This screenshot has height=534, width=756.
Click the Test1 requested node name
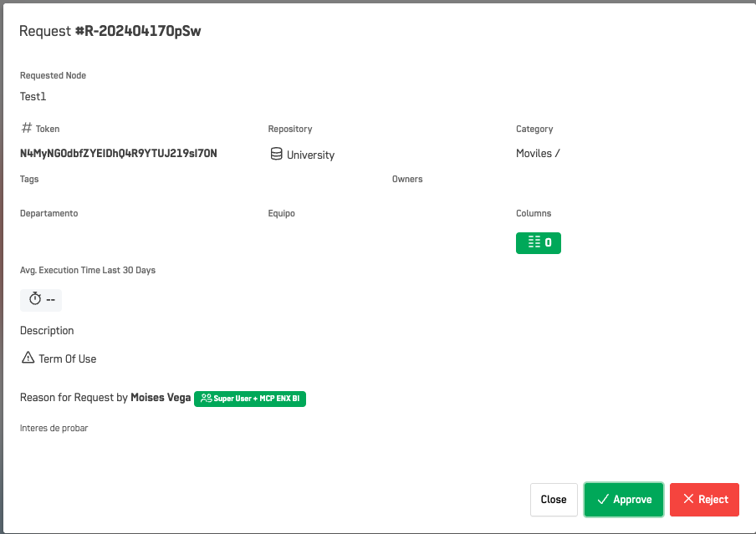click(x=33, y=96)
